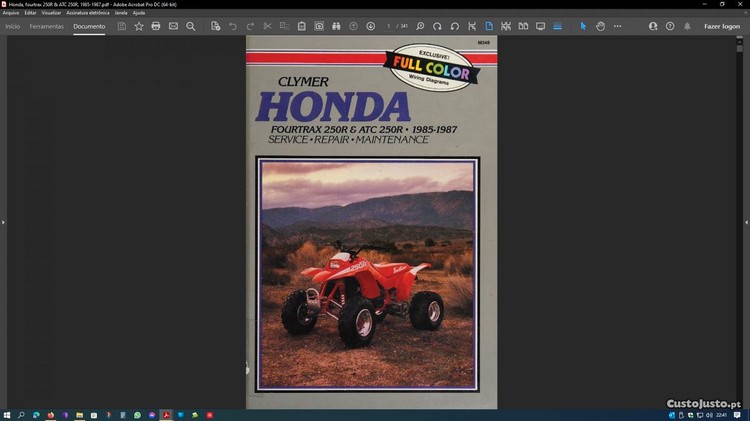
Task: Open Windows Start menu on taskbar
Action: coord(7,414)
